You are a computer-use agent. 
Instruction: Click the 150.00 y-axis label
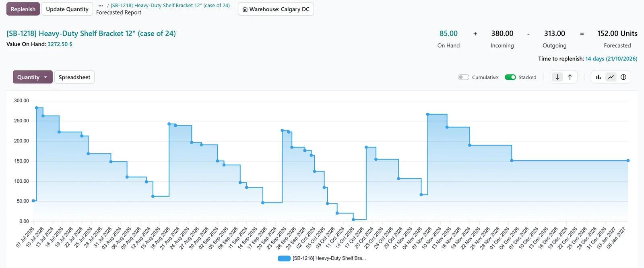coord(21,161)
